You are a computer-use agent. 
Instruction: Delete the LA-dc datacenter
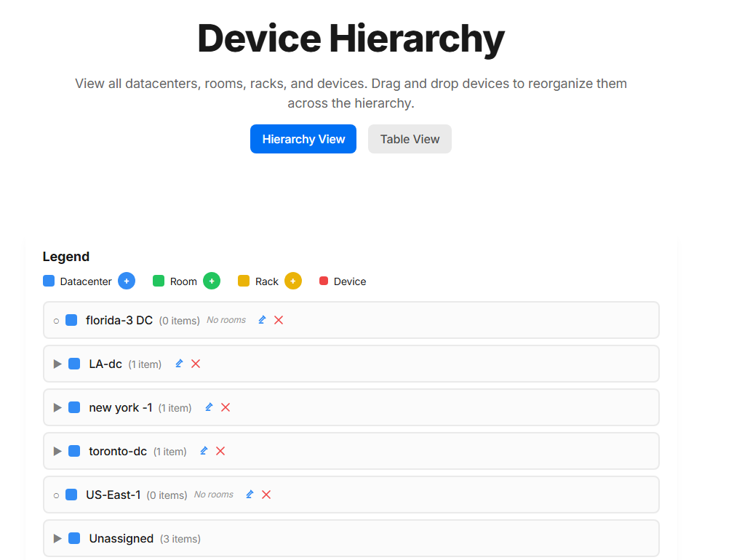point(196,364)
